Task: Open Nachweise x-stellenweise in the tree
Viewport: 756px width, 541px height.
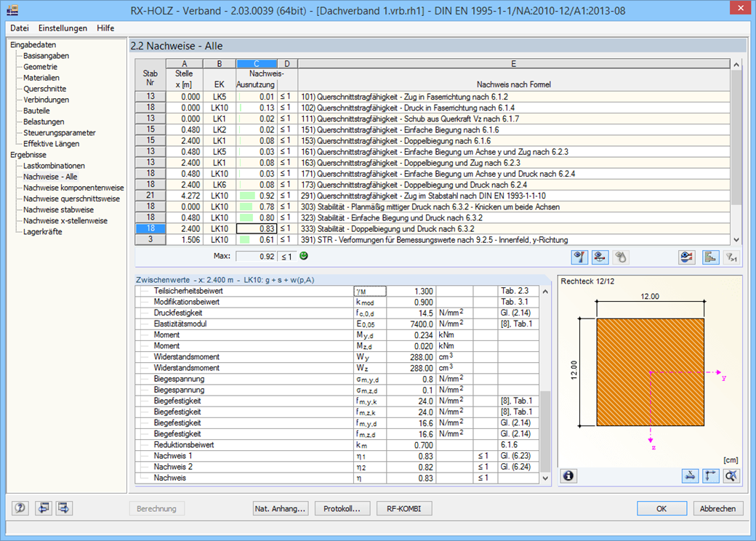Action: [65, 221]
